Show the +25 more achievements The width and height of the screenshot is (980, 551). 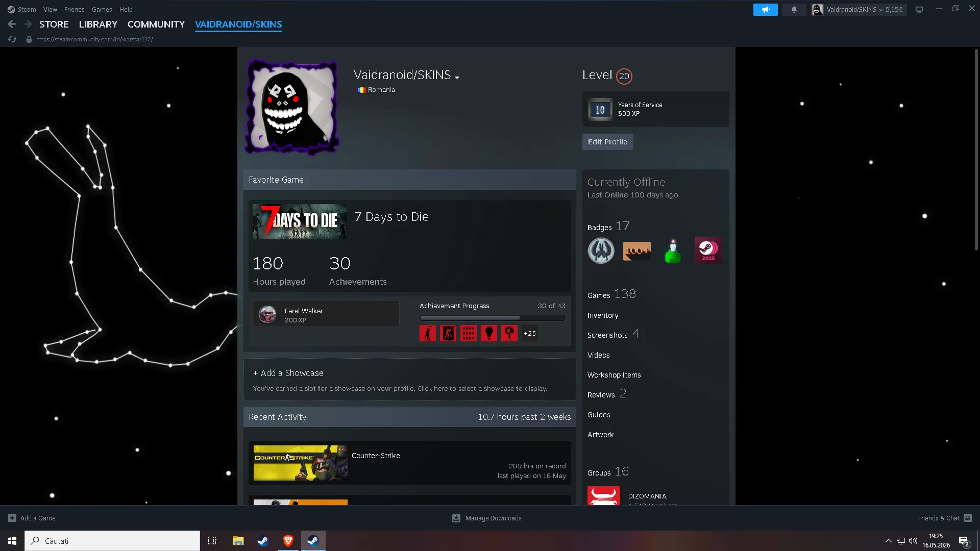530,333
